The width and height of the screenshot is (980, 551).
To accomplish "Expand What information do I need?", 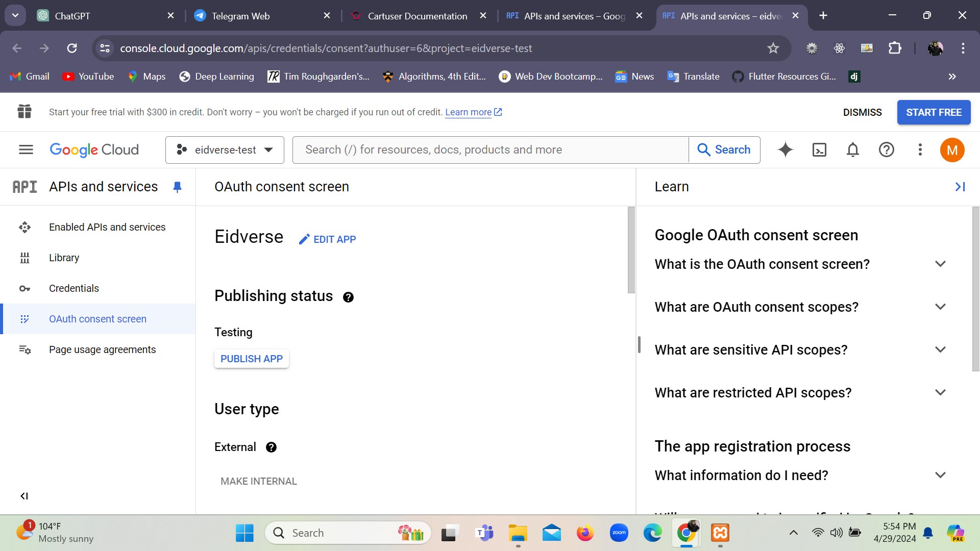I will pyautogui.click(x=800, y=475).
